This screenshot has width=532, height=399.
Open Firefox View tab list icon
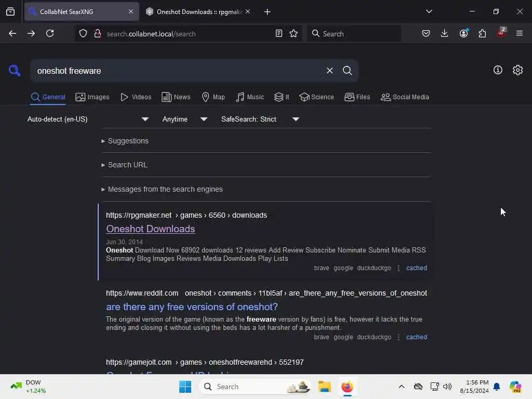tap(10, 12)
